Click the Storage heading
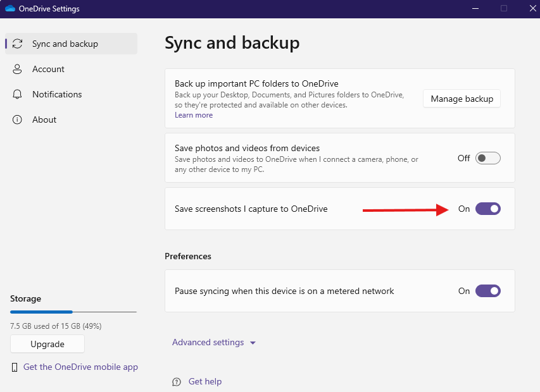This screenshot has width=540, height=392. point(25,298)
